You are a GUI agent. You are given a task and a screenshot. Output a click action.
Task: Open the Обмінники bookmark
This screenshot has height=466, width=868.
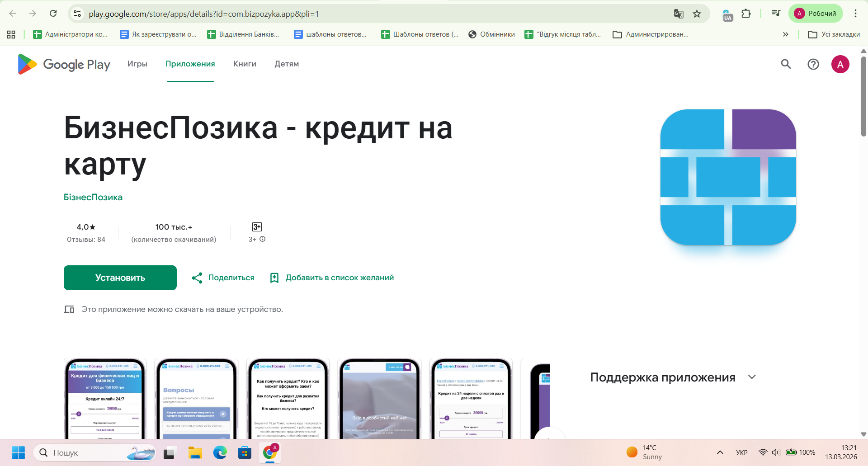(491, 34)
